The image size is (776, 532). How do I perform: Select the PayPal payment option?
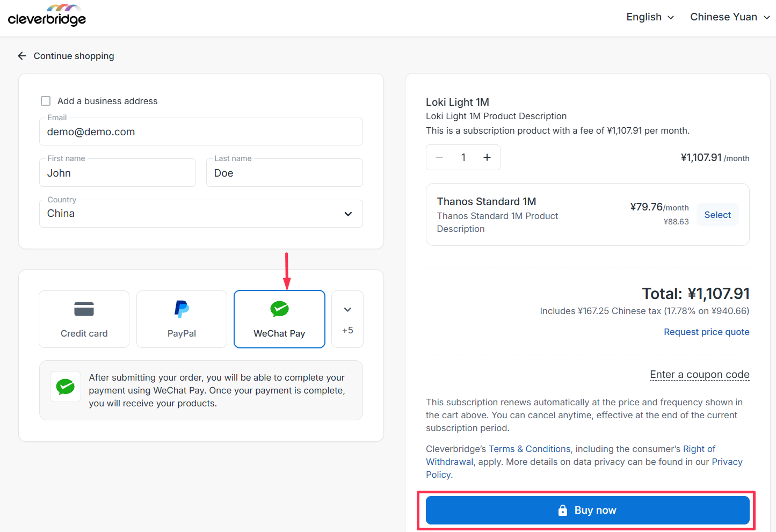tap(182, 319)
